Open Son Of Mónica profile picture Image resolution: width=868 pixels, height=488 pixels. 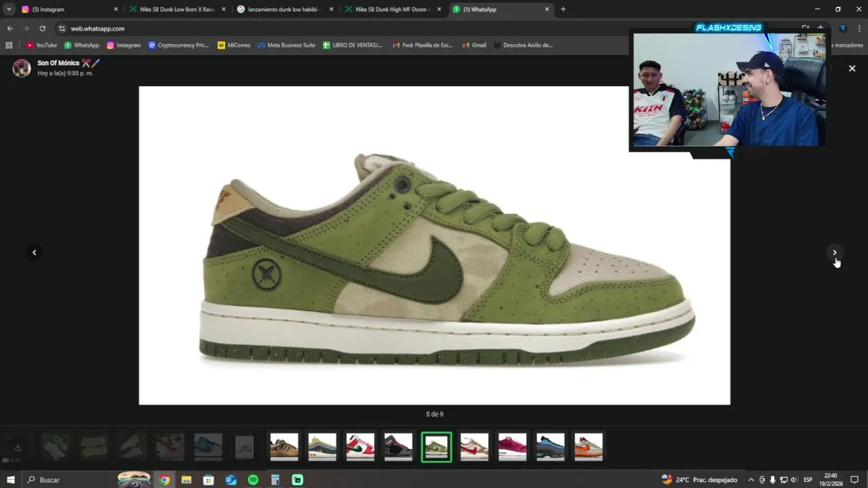tap(22, 68)
